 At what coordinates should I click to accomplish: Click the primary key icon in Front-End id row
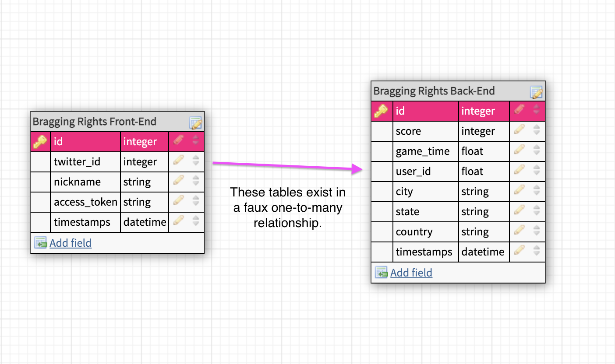40,142
